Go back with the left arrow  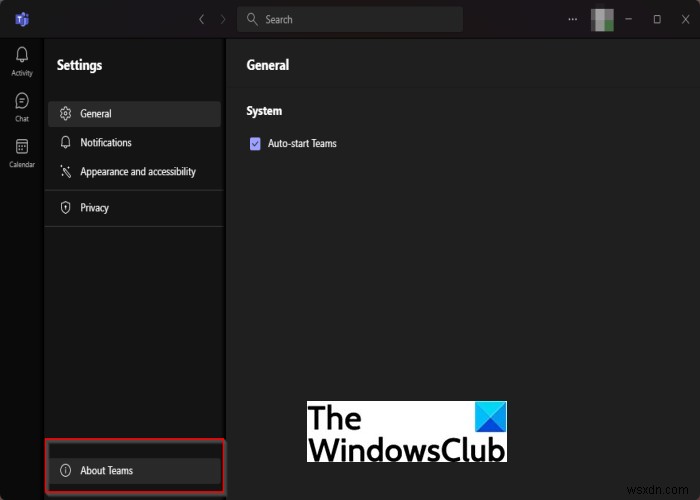(x=202, y=19)
